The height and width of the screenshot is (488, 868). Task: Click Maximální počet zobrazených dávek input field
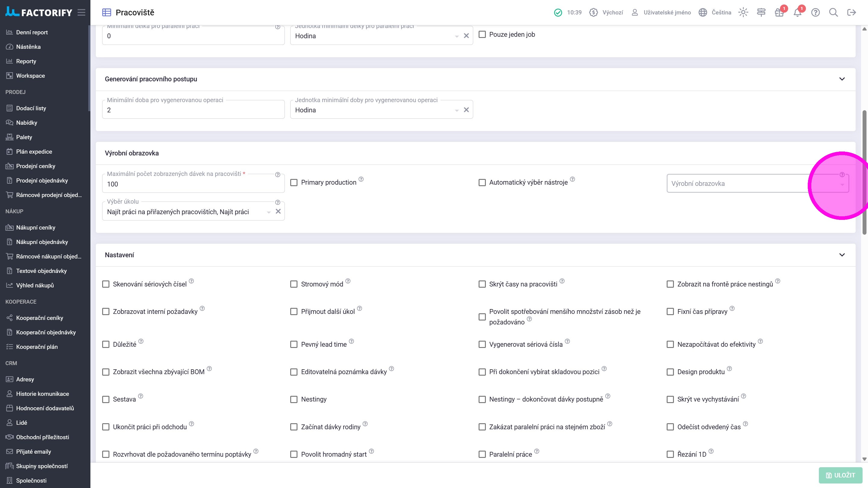(193, 184)
